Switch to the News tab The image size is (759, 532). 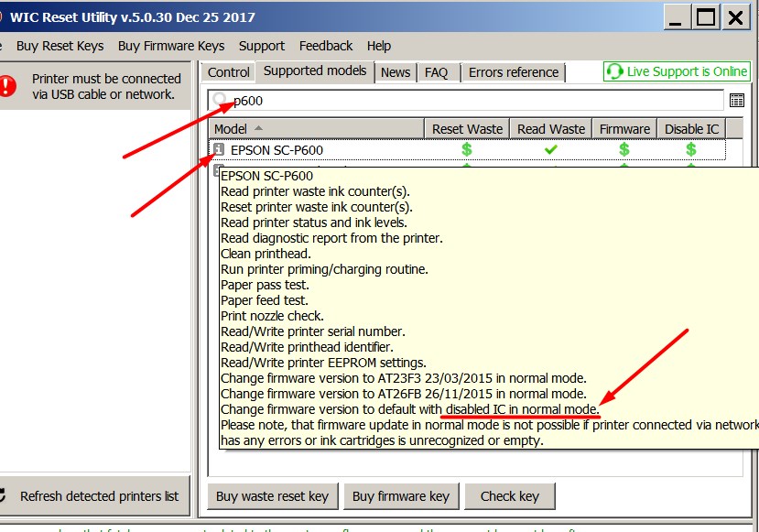[395, 72]
